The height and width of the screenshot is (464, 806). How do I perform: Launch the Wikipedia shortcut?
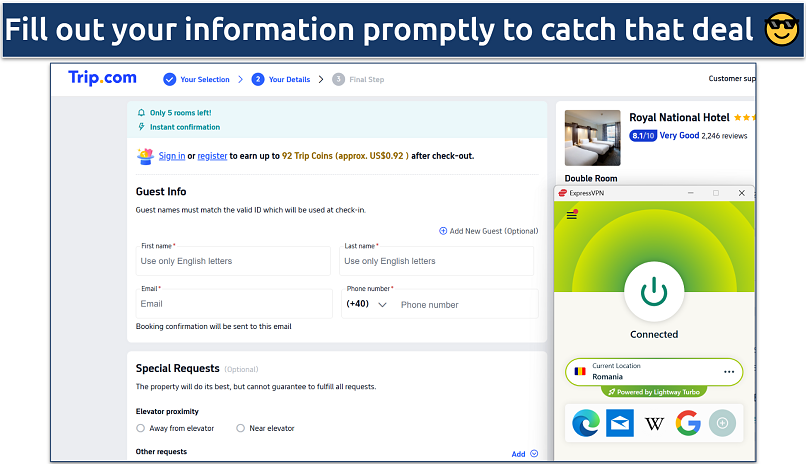(654, 424)
